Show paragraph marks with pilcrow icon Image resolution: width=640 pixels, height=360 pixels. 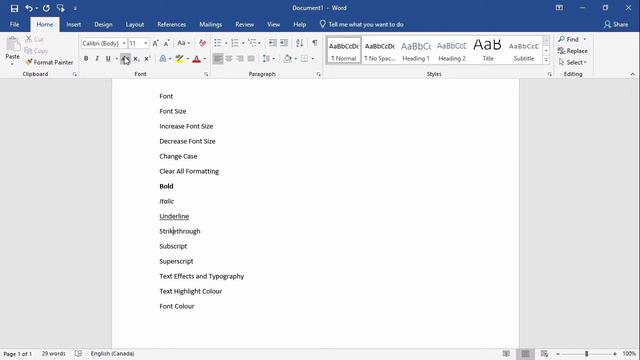pyautogui.click(x=315, y=43)
